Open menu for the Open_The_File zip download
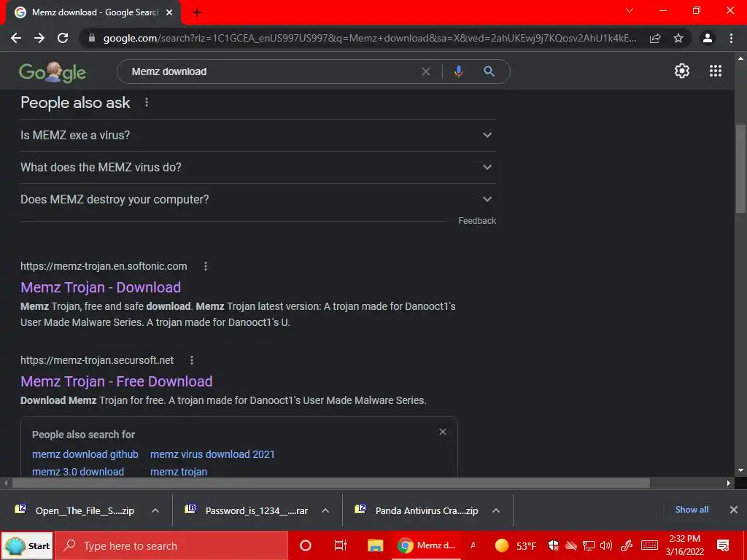 click(155, 510)
